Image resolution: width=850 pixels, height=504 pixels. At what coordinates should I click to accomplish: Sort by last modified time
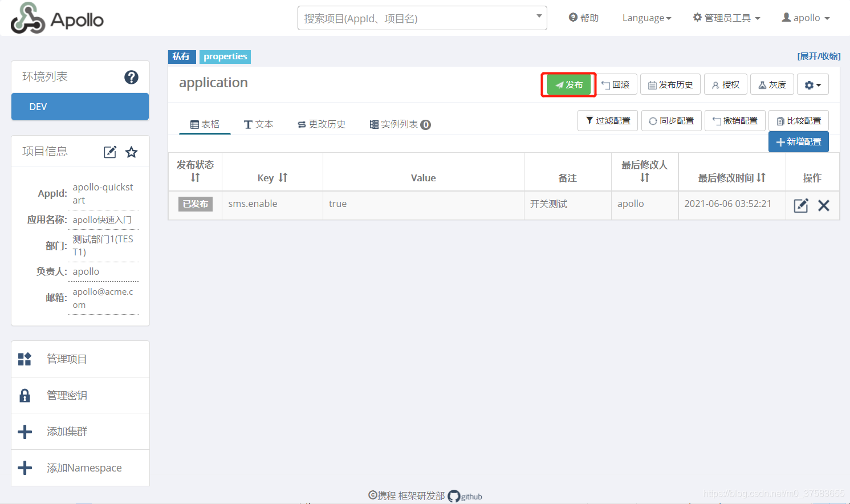[761, 178]
